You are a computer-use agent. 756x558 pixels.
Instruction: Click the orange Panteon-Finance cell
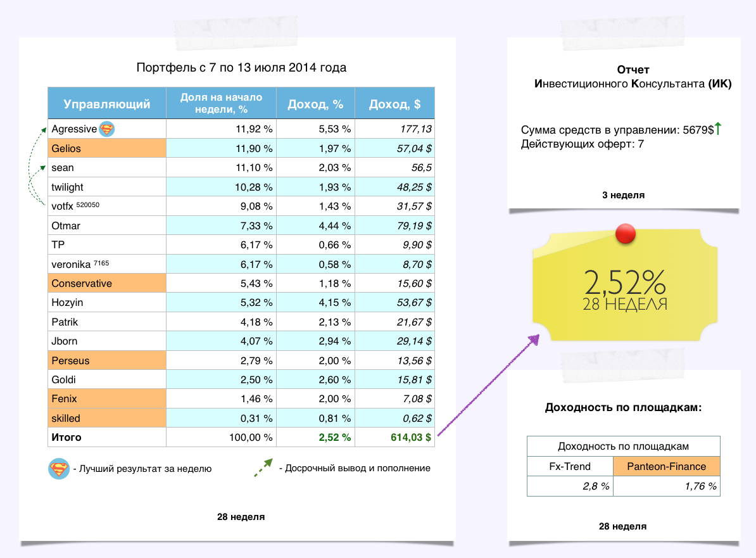666,466
